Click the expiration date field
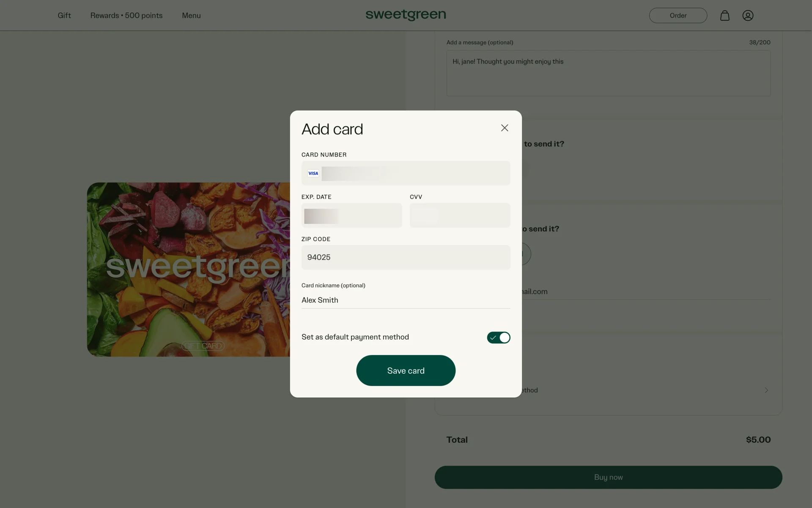Screen dimensions: 812x508 coord(351,215)
